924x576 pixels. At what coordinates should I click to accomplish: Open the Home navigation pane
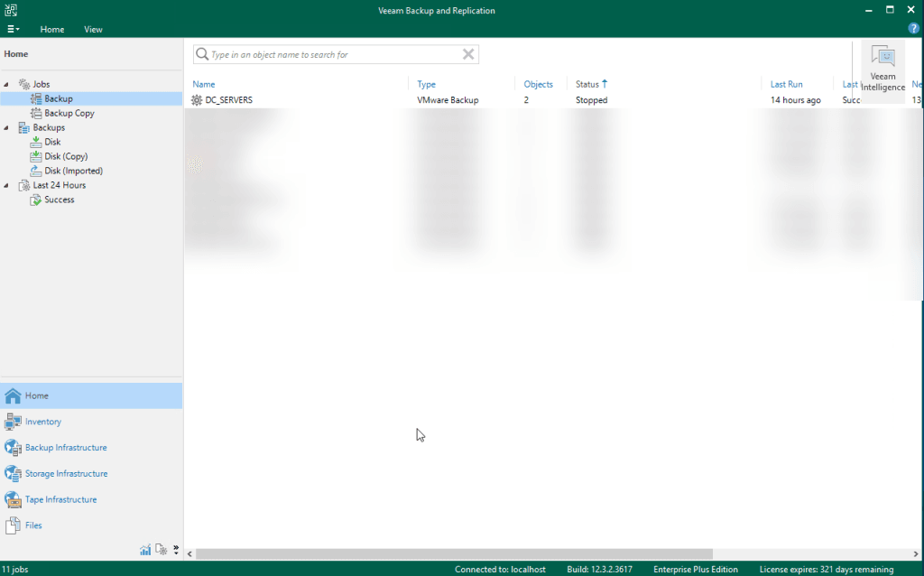(x=91, y=395)
